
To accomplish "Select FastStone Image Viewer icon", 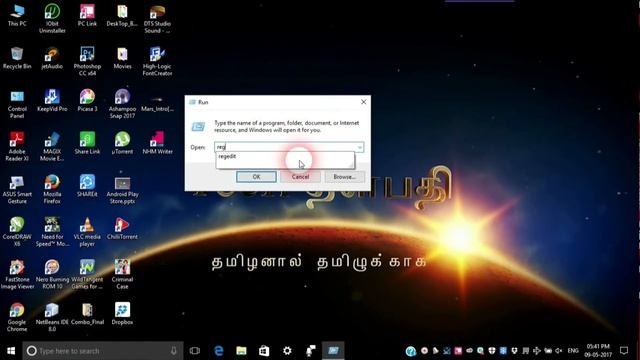I will coord(17,275).
